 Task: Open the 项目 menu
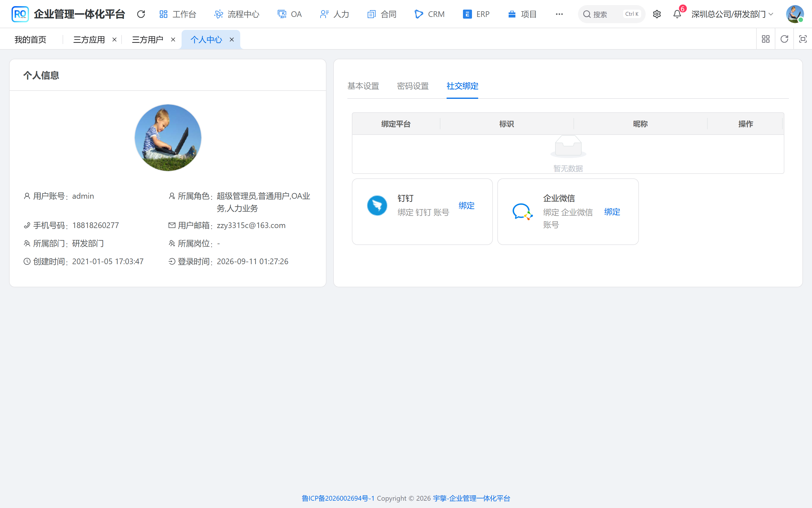[522, 14]
